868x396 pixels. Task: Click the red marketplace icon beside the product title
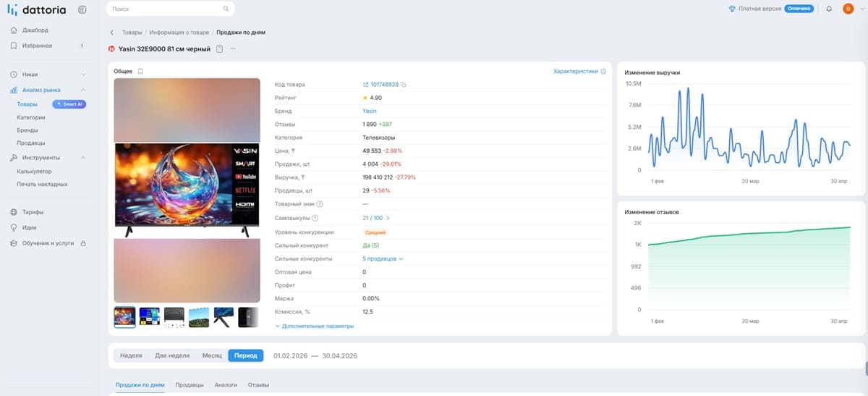point(111,49)
